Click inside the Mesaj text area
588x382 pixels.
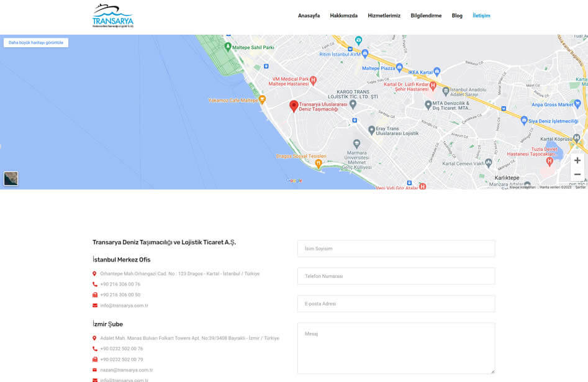tap(396, 348)
